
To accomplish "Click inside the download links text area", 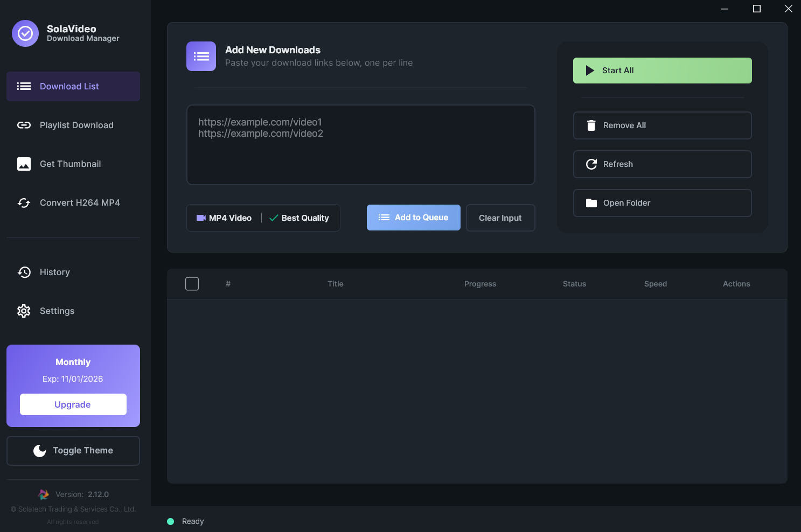I will tap(360, 145).
